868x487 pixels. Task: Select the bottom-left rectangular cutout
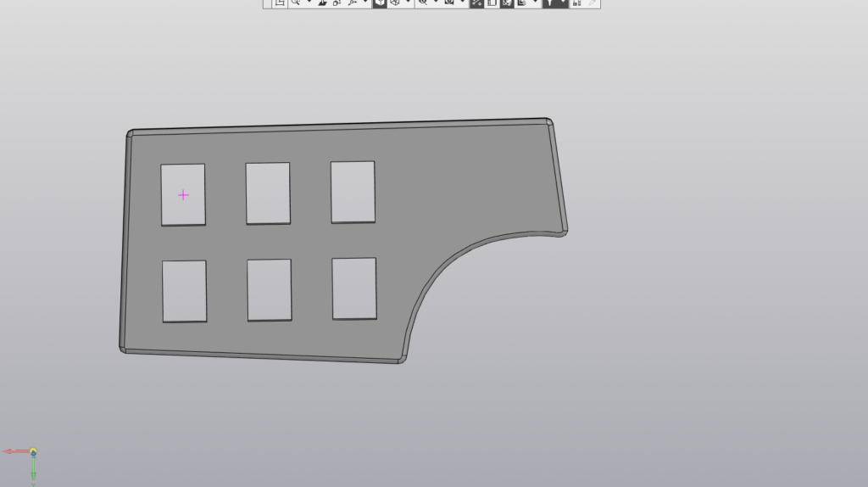pos(184,291)
